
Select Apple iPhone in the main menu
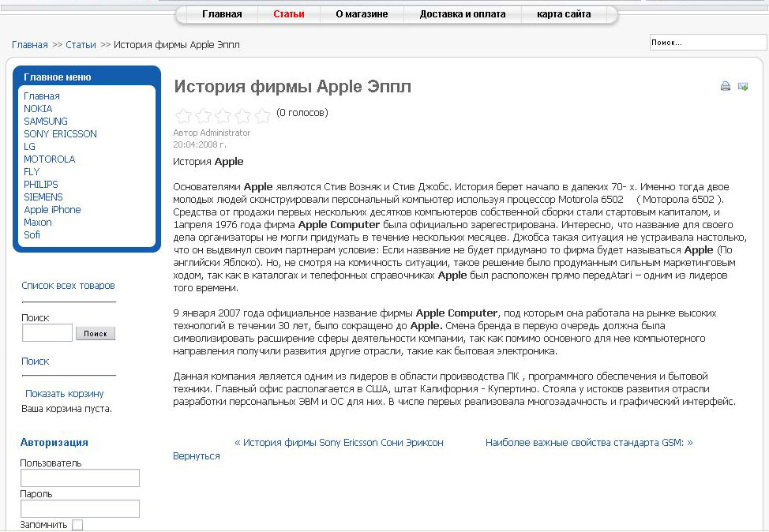tap(52, 210)
